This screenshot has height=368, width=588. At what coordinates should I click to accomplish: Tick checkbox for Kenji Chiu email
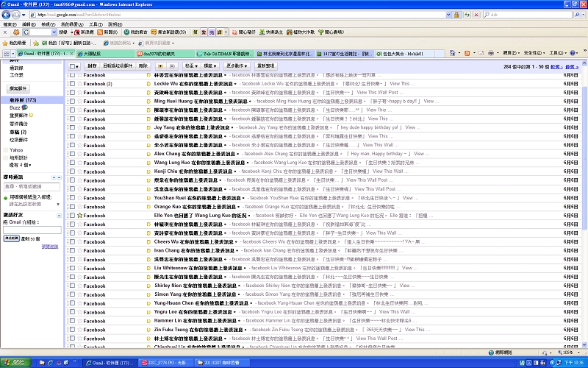[72, 171]
